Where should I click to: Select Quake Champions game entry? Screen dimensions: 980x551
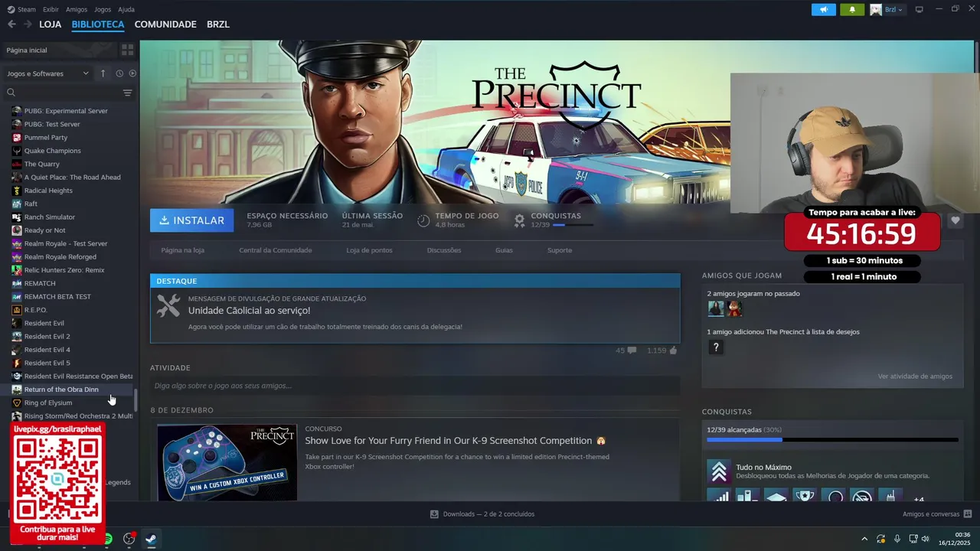pos(52,151)
